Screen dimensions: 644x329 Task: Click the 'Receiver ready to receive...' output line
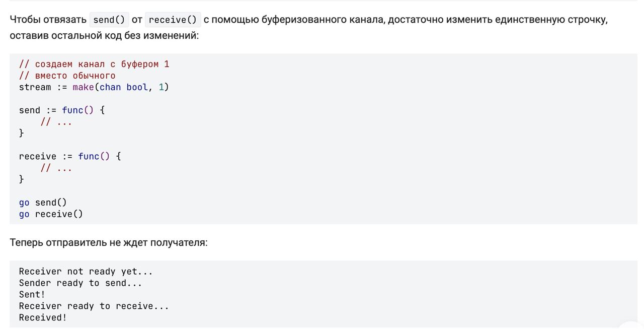94,306
